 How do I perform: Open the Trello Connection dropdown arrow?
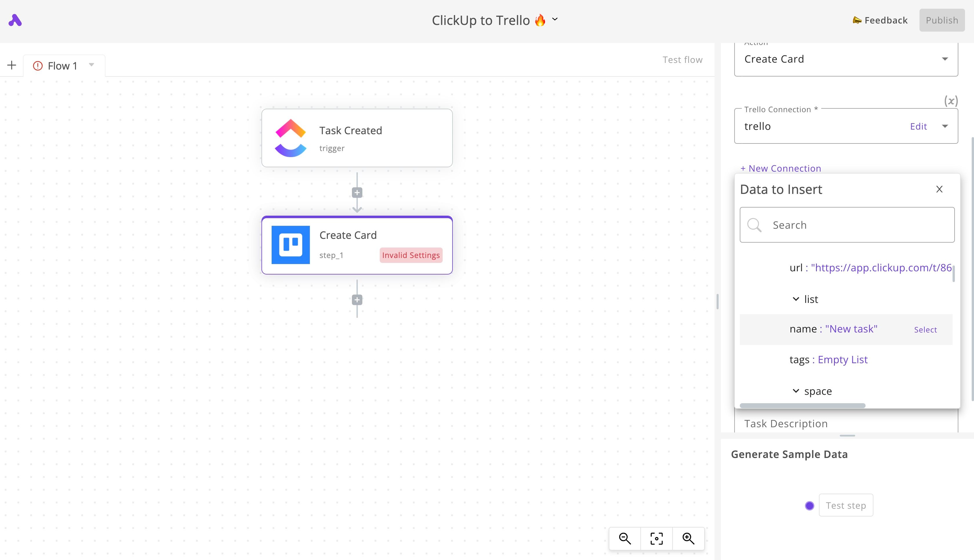point(945,126)
